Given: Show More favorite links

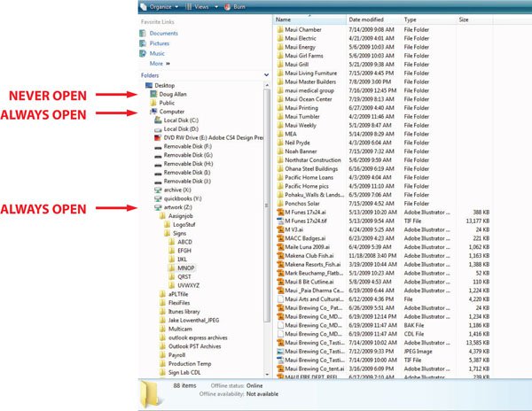Looking at the screenshot, I should [x=160, y=64].
